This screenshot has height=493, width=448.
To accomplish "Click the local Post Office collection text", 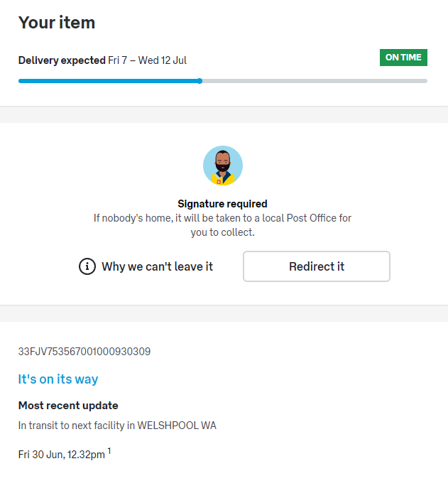I will coord(305,218).
